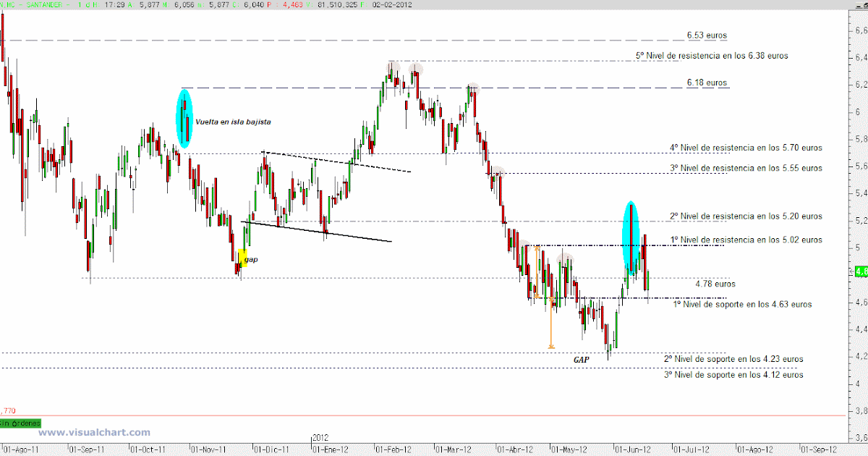This screenshot has width=868, height=456.
Task: Click the red ',770' stop level label
Action: point(9,410)
